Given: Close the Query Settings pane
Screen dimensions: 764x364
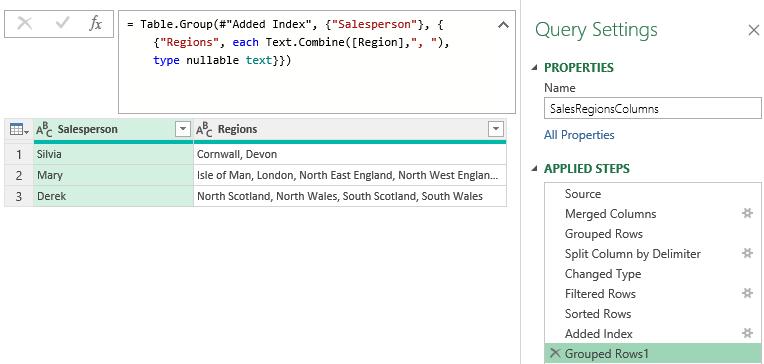Looking at the screenshot, I should click(753, 31).
